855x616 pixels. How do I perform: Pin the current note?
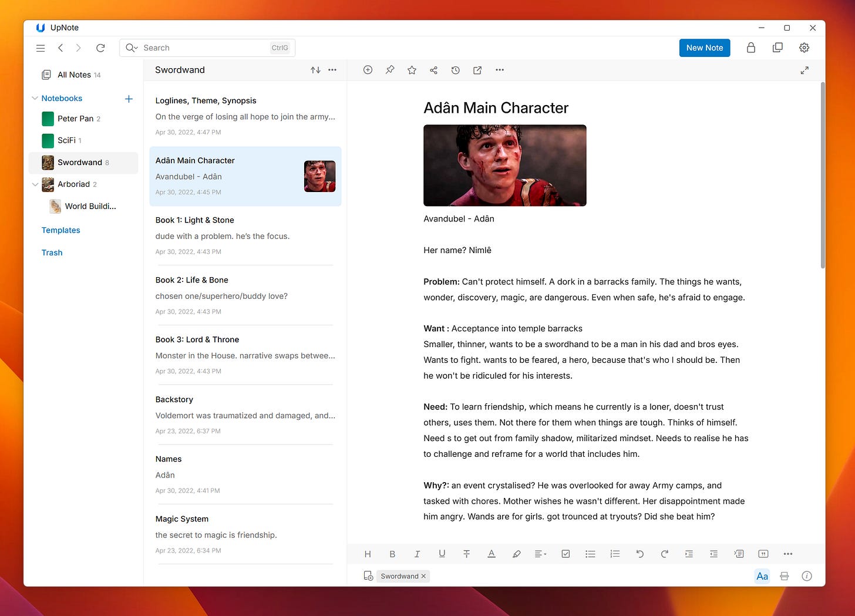390,70
